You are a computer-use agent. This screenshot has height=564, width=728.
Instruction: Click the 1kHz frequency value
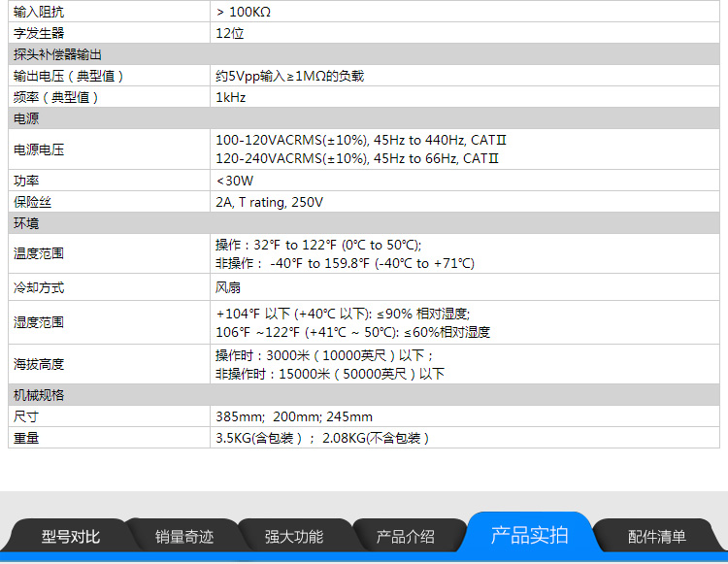pyautogui.click(x=231, y=97)
